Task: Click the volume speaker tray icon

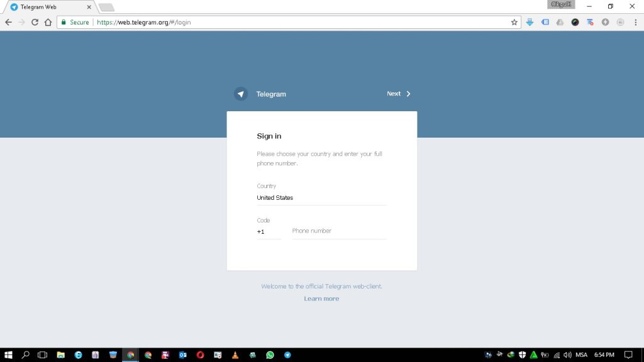Action: tap(568, 355)
